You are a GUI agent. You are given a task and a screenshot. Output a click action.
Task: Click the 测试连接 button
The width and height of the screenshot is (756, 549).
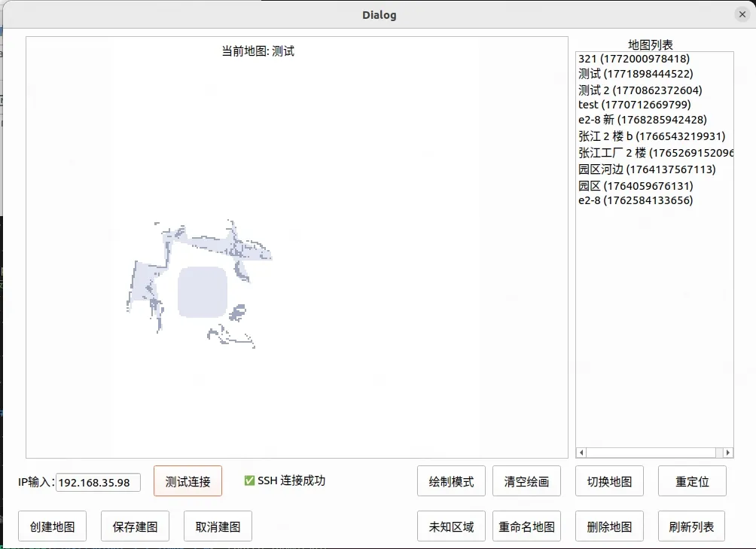pos(187,481)
